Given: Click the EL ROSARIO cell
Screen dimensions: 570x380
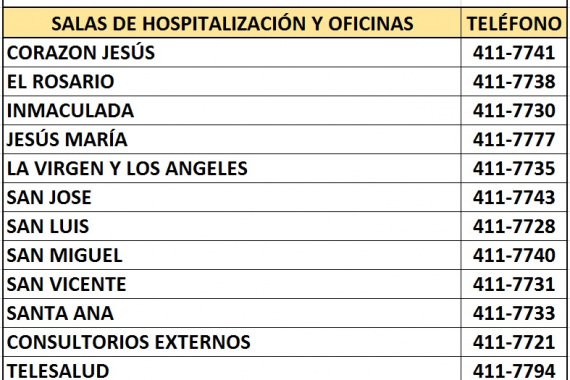Looking at the screenshot, I should (x=232, y=81).
